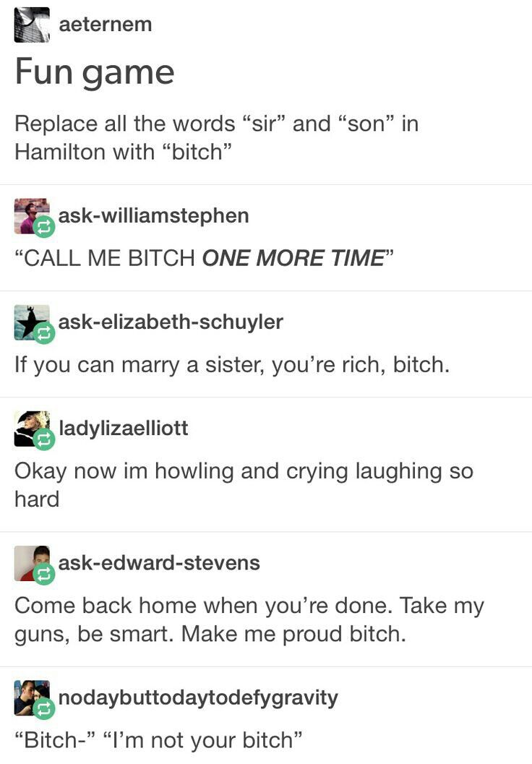Open aeternem's avatar thumbnail

tap(32, 25)
